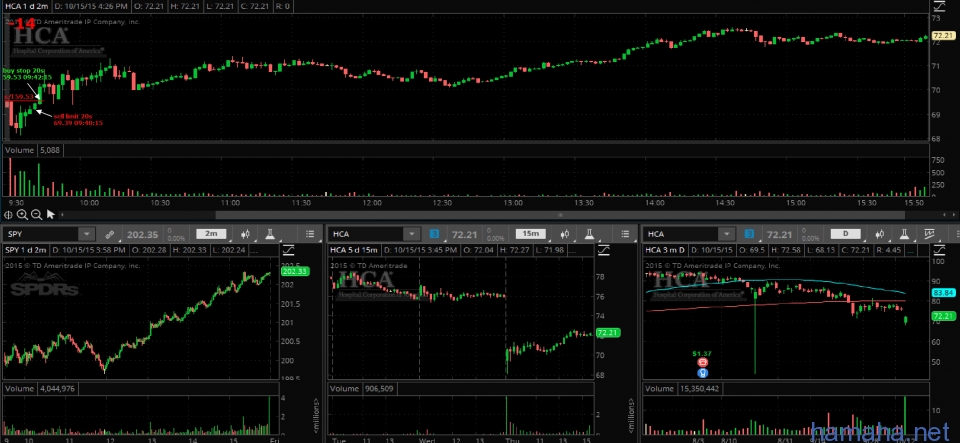Image resolution: width=960 pixels, height=443 pixels.
Task: Expand the SPY symbol dropdown arrow
Action: click(86, 234)
